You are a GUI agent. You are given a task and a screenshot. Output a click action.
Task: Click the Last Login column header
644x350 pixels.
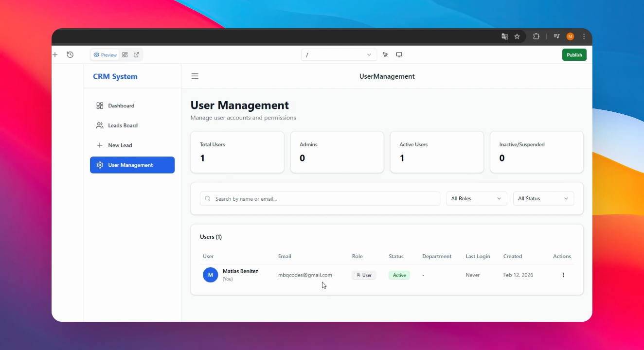coord(478,256)
